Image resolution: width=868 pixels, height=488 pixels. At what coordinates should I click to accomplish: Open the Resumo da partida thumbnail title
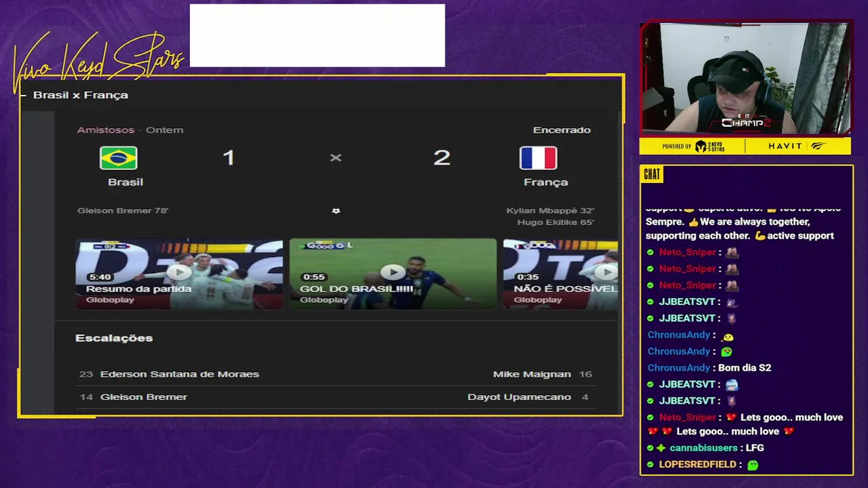138,289
